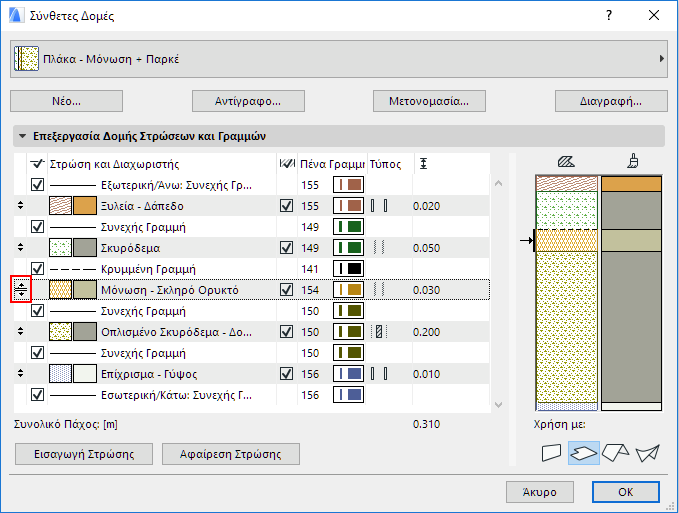This screenshot has width=679, height=513.
Task: Open pen color selector for Κρυμμένη Γραμμή row
Action: click(348, 268)
